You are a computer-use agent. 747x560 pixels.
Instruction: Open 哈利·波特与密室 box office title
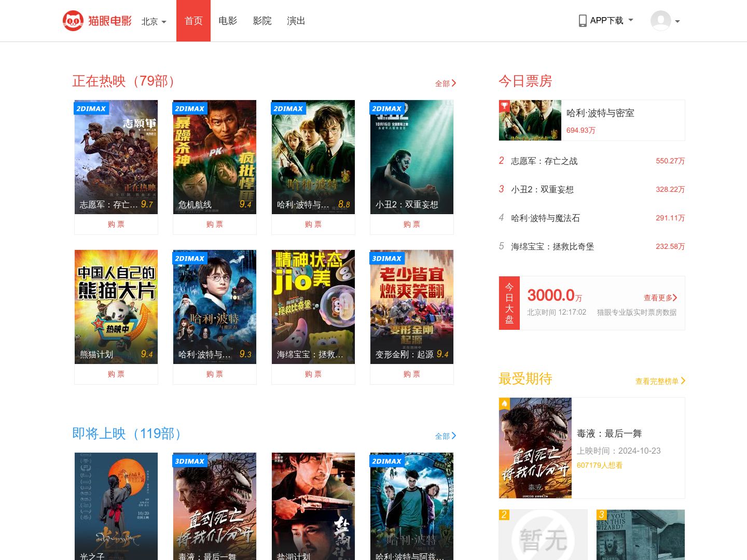point(600,113)
